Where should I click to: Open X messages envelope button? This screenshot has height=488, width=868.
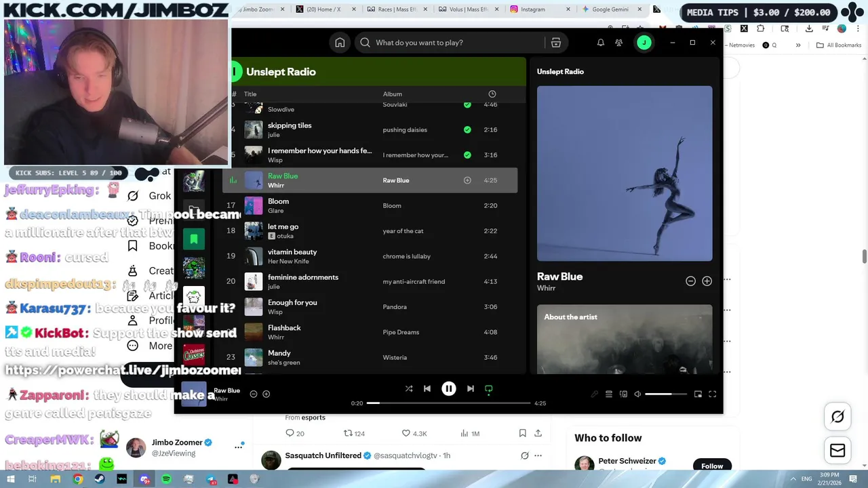(x=837, y=451)
